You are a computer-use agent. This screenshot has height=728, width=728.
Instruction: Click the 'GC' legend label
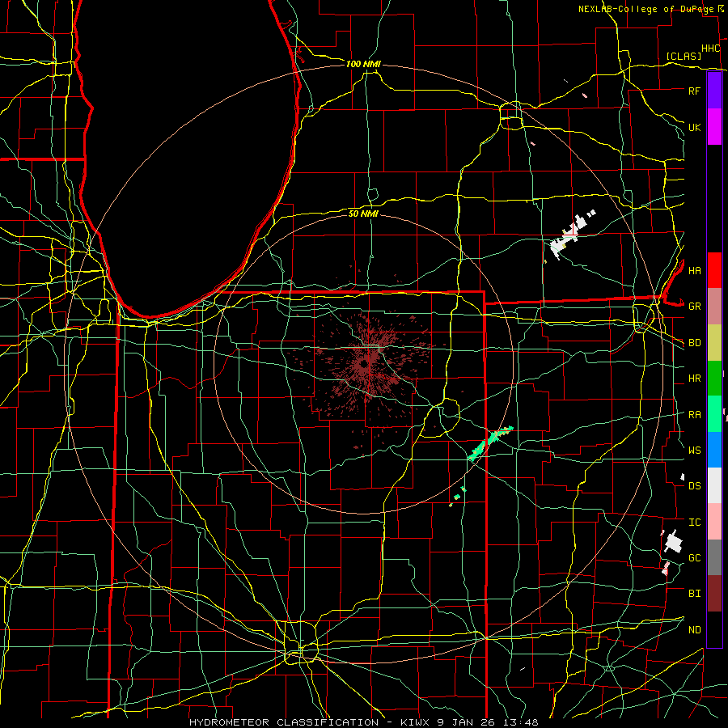[694, 558]
